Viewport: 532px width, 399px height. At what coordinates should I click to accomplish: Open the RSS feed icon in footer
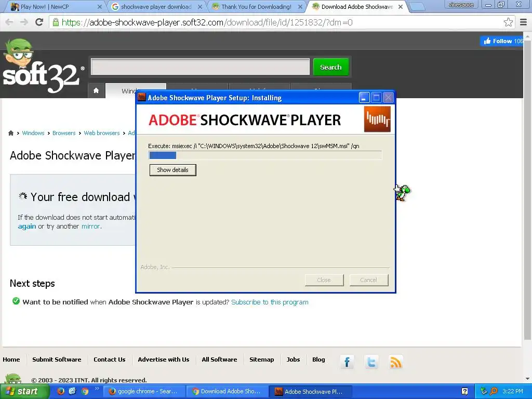click(395, 362)
